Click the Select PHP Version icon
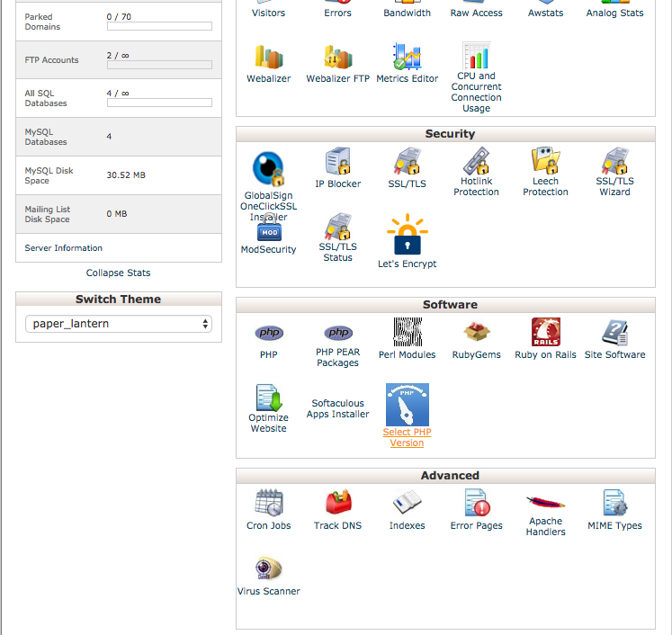The width and height of the screenshot is (672, 635). pos(408,405)
